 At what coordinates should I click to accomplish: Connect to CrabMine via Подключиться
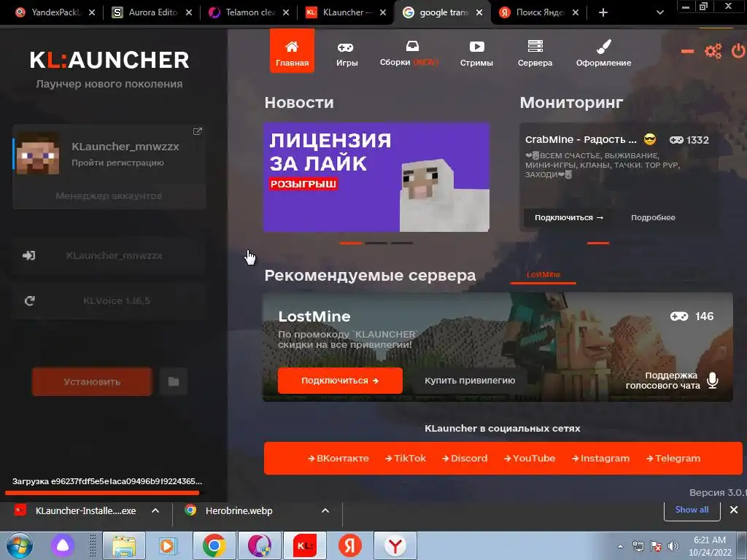(x=569, y=217)
